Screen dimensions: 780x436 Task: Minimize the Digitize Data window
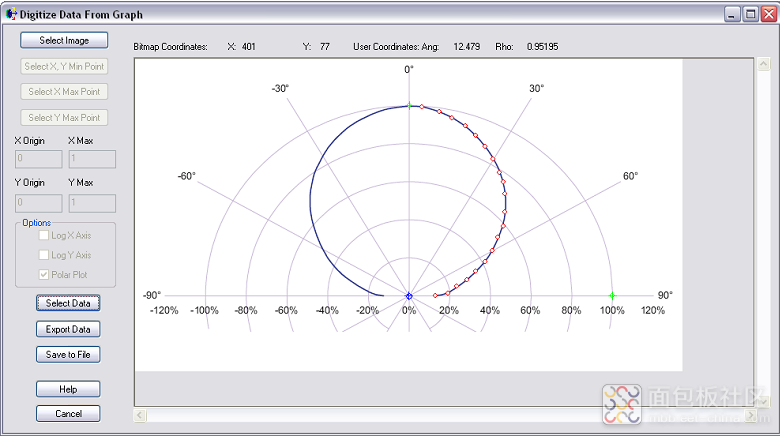(x=732, y=14)
